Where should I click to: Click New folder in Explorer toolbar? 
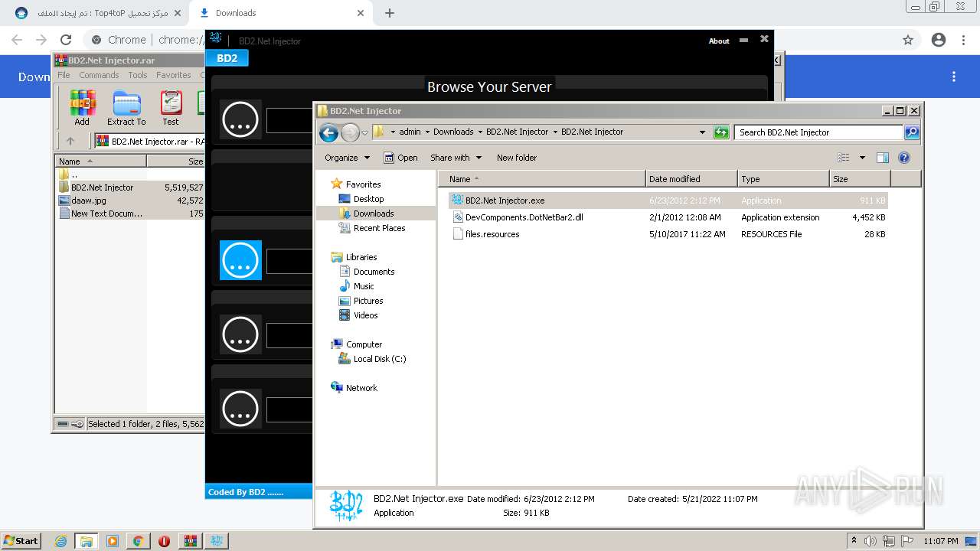point(517,158)
